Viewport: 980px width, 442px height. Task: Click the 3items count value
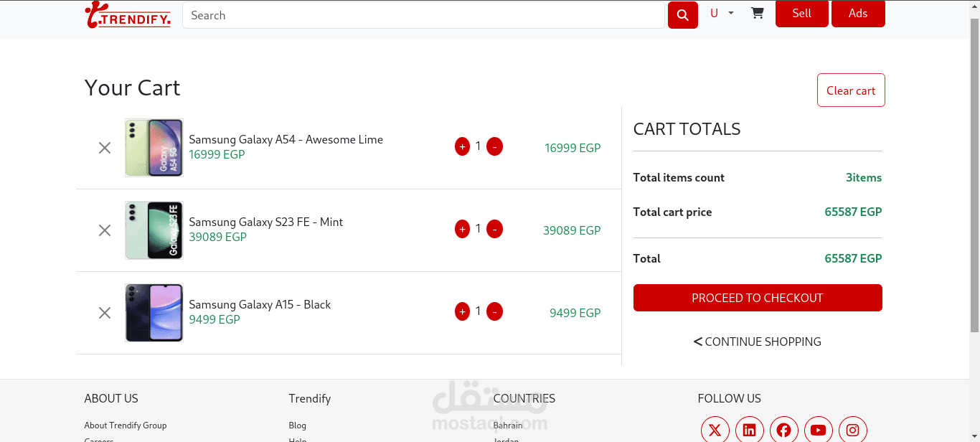point(864,177)
